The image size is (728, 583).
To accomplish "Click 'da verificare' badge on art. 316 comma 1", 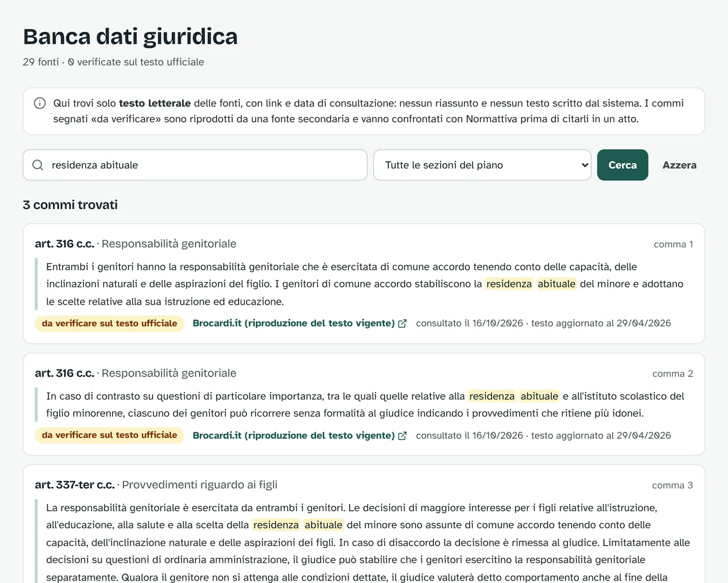I will (110, 323).
